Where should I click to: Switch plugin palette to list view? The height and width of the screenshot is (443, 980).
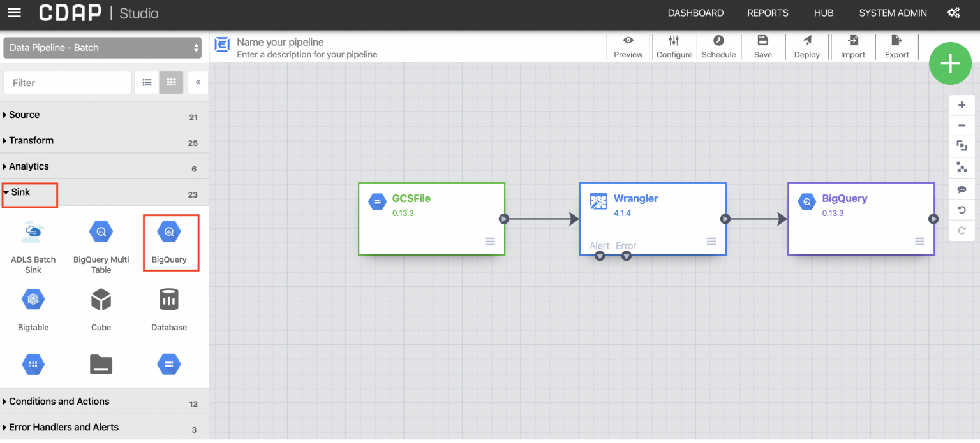[147, 82]
